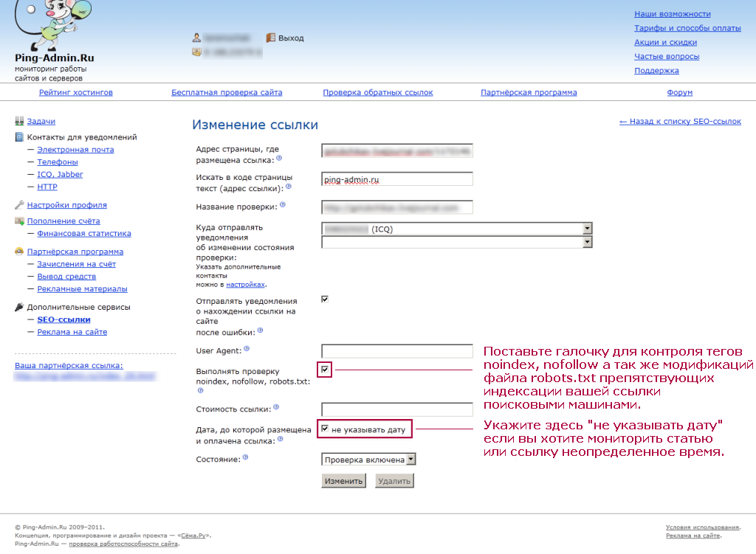756x554 pixels.
Task: Open the Акции и скидки link
Action: (665, 42)
